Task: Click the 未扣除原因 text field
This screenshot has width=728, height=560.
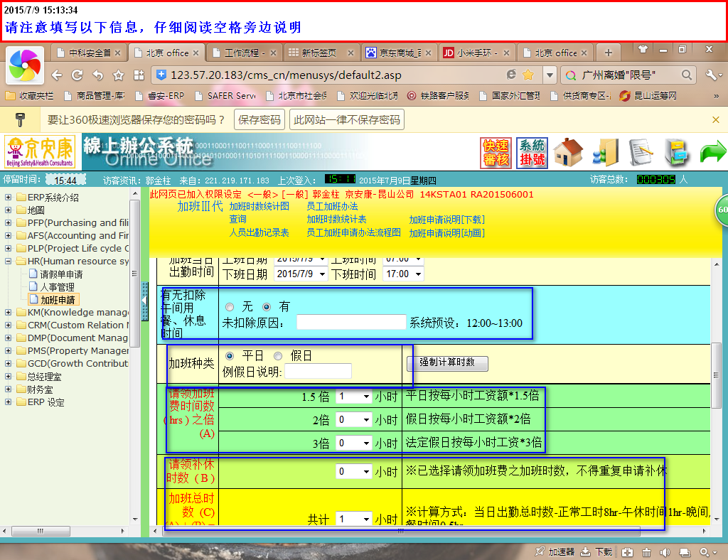Action: coord(351,323)
